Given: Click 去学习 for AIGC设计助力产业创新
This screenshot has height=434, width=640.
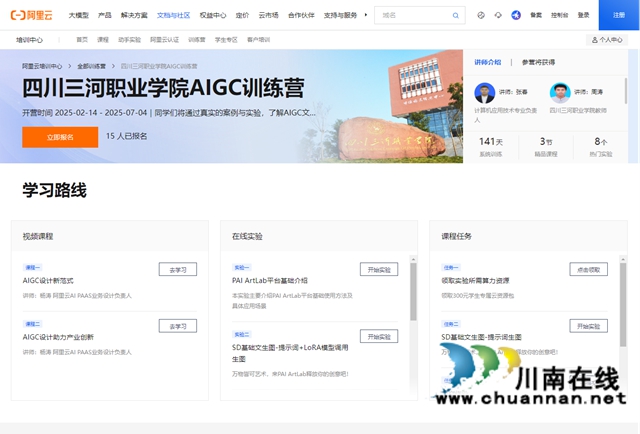Looking at the screenshot, I should coord(178,326).
